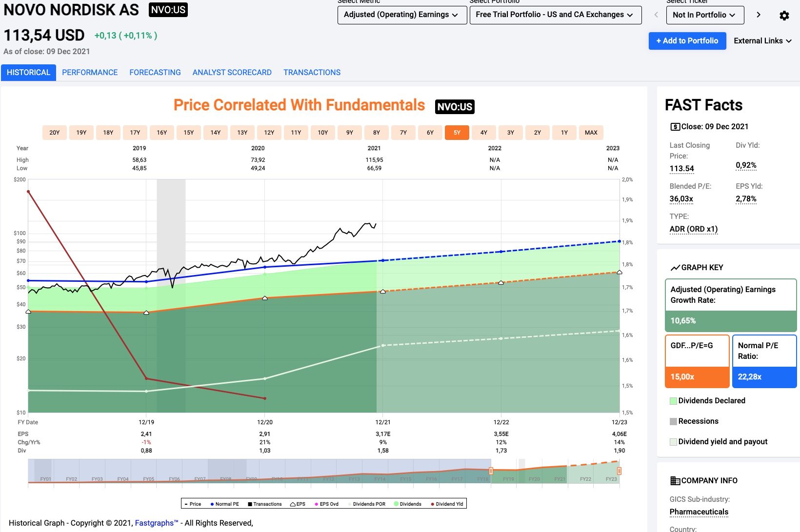Click the 113.54 last closing price value
This screenshot has width=800, height=532.
coord(682,169)
